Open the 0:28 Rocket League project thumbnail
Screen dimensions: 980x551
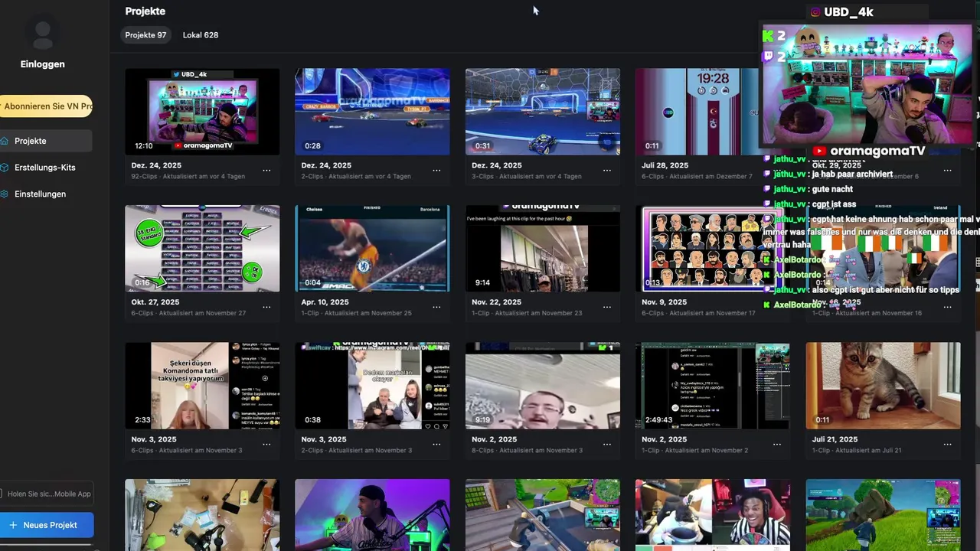tap(372, 112)
